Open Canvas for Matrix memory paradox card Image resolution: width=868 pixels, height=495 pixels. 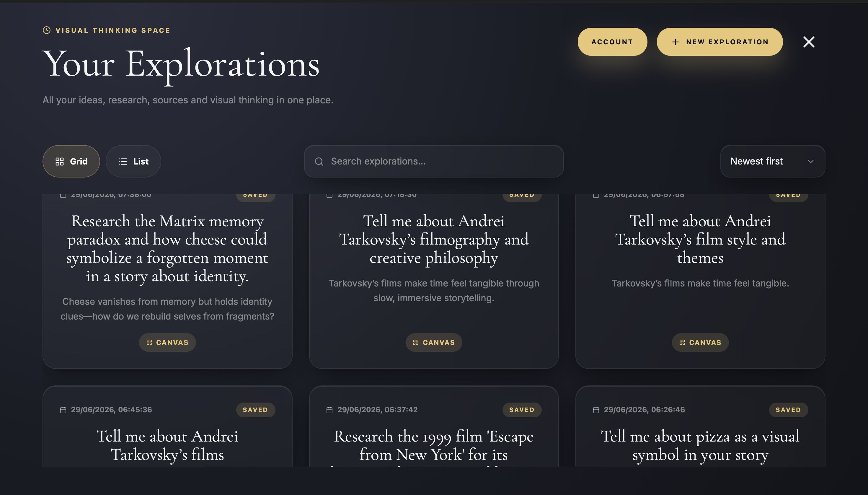pos(167,342)
